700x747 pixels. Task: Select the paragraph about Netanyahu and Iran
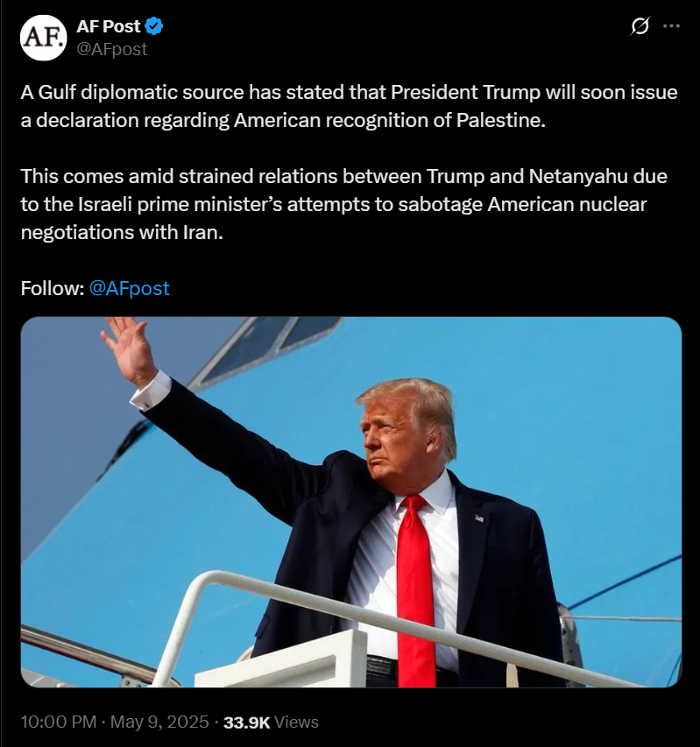coord(343,204)
